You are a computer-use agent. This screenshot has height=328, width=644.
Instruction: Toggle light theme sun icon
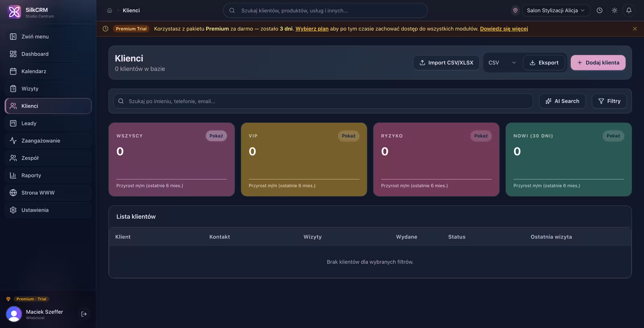click(x=614, y=10)
